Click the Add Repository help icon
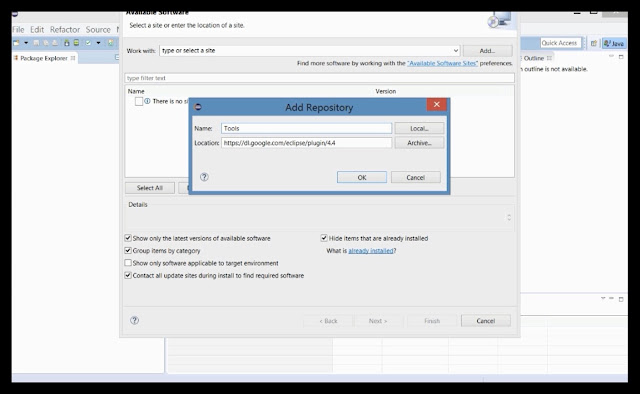This screenshot has height=394, width=640. 204,177
